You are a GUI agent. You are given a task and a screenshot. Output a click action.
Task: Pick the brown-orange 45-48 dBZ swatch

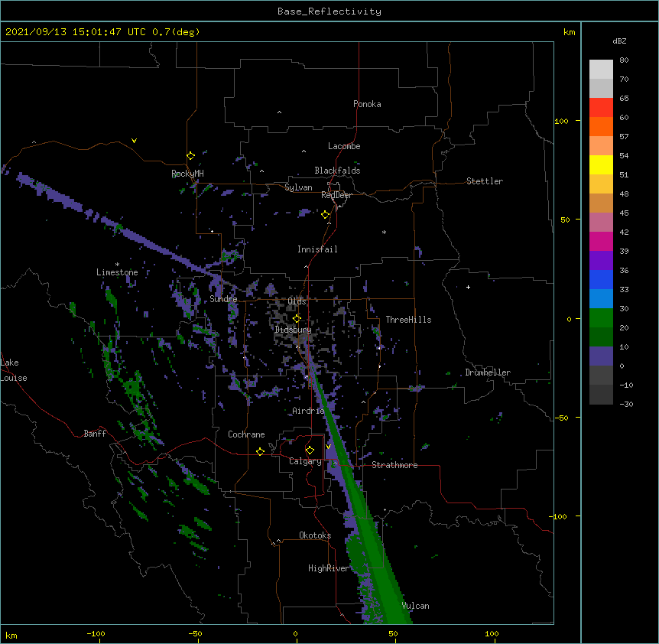tap(601, 203)
